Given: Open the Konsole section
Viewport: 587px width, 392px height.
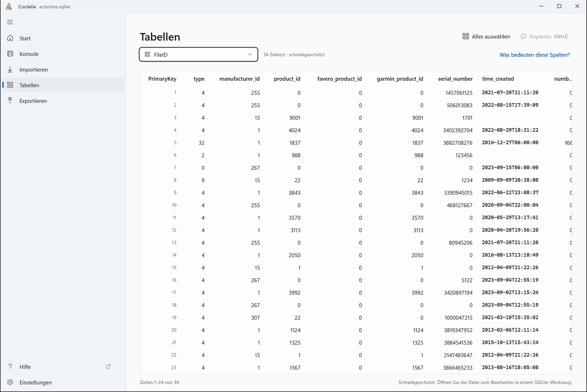Looking at the screenshot, I should coord(63,54).
